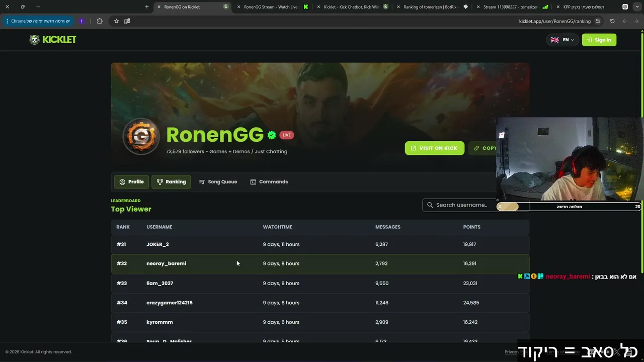Image resolution: width=644 pixels, height=362 pixels.
Task: Open the Commands tab
Action: click(269, 182)
